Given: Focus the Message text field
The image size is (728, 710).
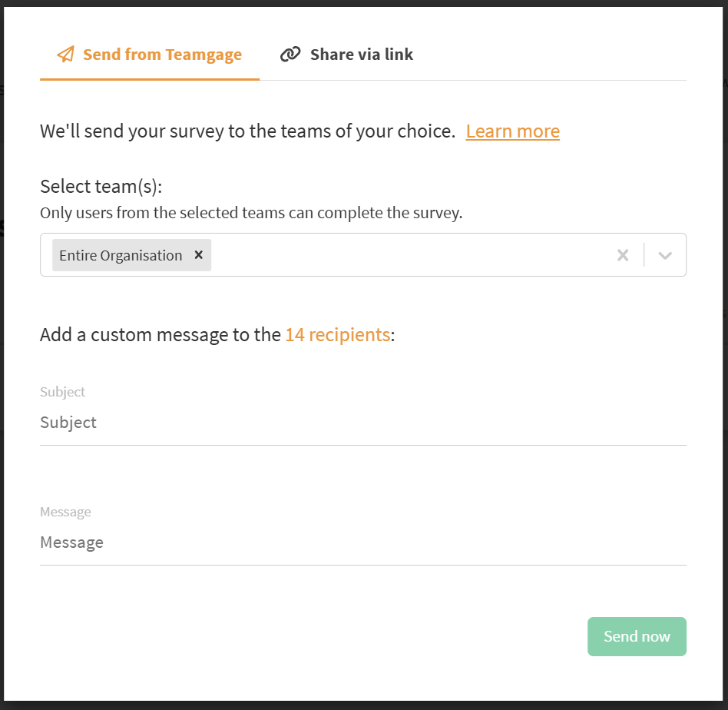Looking at the screenshot, I should pos(362,542).
